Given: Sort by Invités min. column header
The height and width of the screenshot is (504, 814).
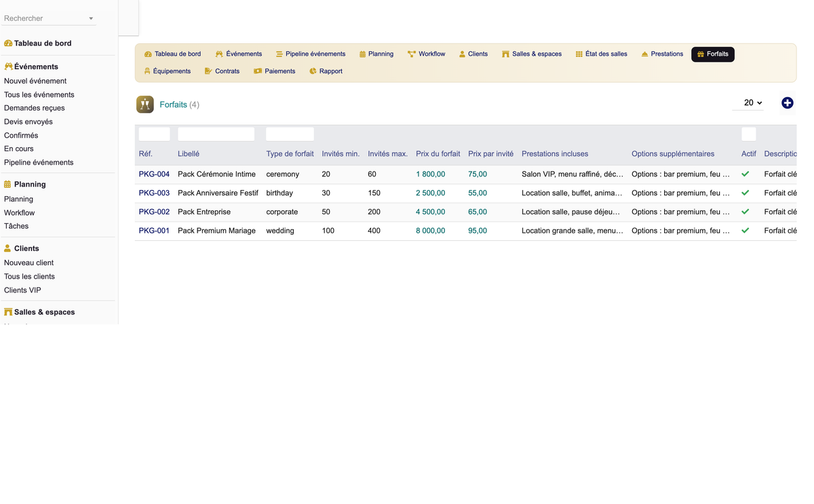Looking at the screenshot, I should [341, 154].
